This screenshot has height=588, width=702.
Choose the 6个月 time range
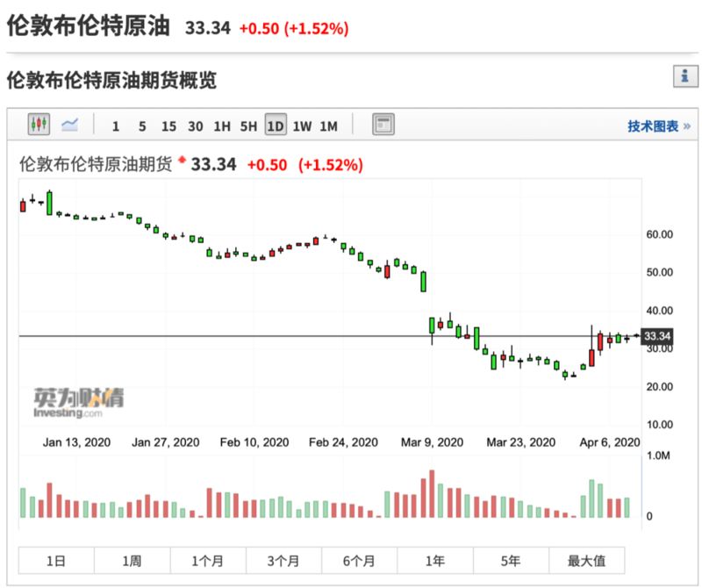click(x=359, y=560)
